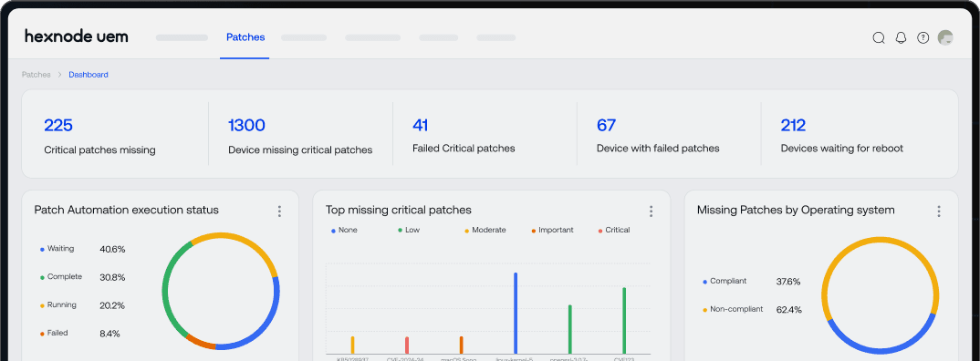Click the red bar in patches chart
This screenshot has width=980, height=361.
pos(407,346)
